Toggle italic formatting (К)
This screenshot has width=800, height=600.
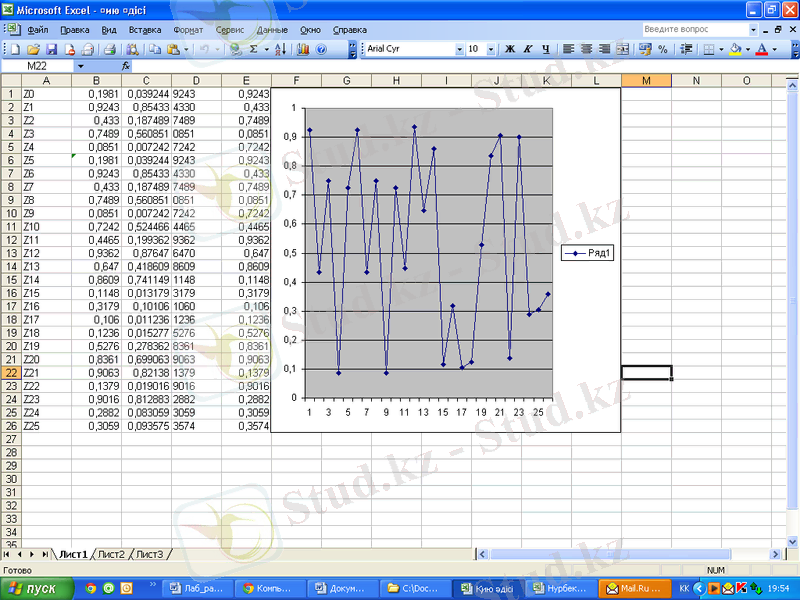point(527,48)
